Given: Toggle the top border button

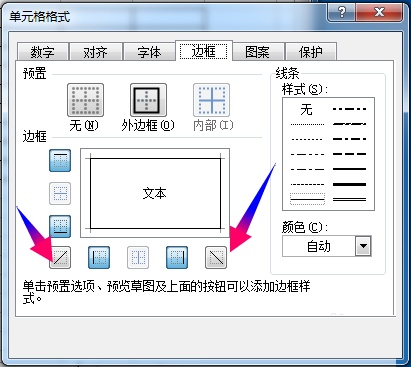Looking at the screenshot, I should pos(60,160).
